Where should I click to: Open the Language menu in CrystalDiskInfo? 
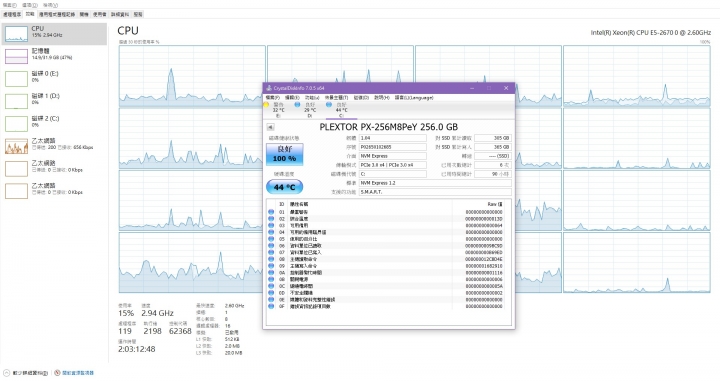414,98
